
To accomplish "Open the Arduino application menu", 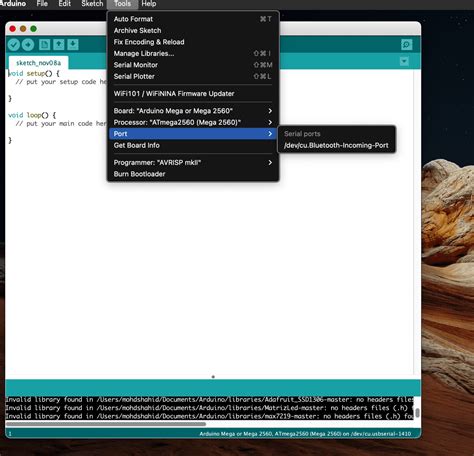I will [13, 4].
